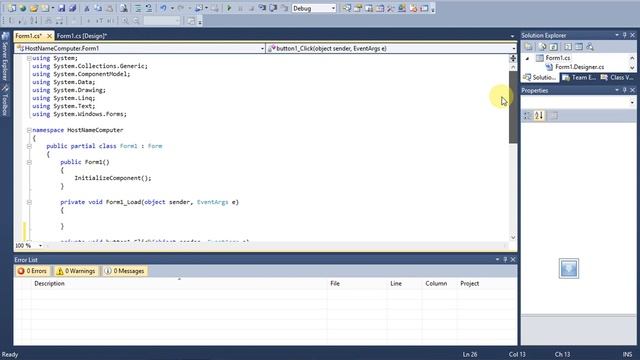The image size is (640, 360).
Task: Click Properties icon in Solution Explorer toolbar
Action: [x=528, y=47]
